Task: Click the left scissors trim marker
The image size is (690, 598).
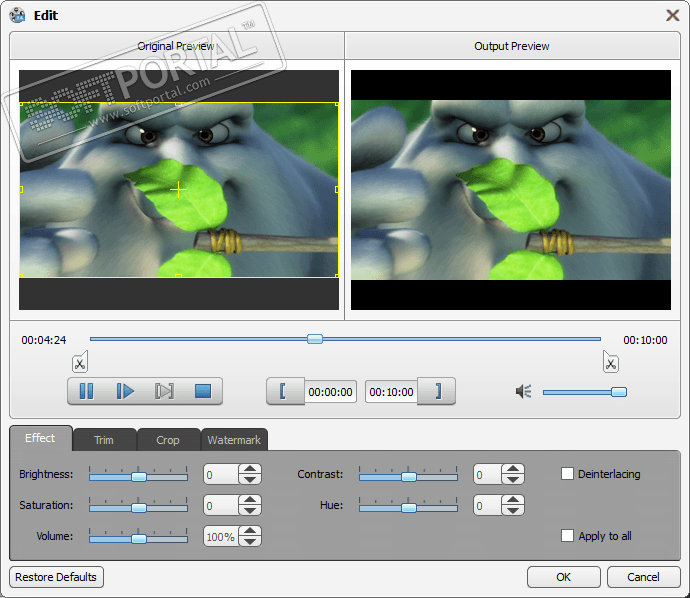Action: click(80, 362)
